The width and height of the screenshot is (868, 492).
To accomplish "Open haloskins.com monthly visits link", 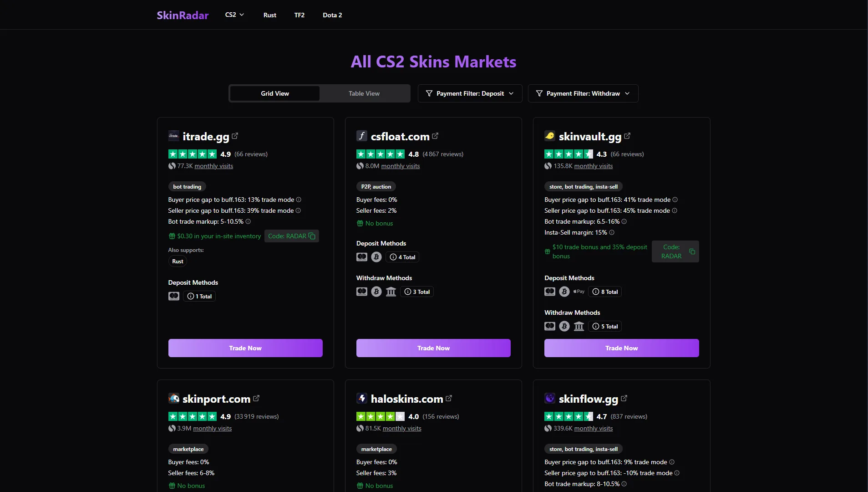I will point(402,428).
